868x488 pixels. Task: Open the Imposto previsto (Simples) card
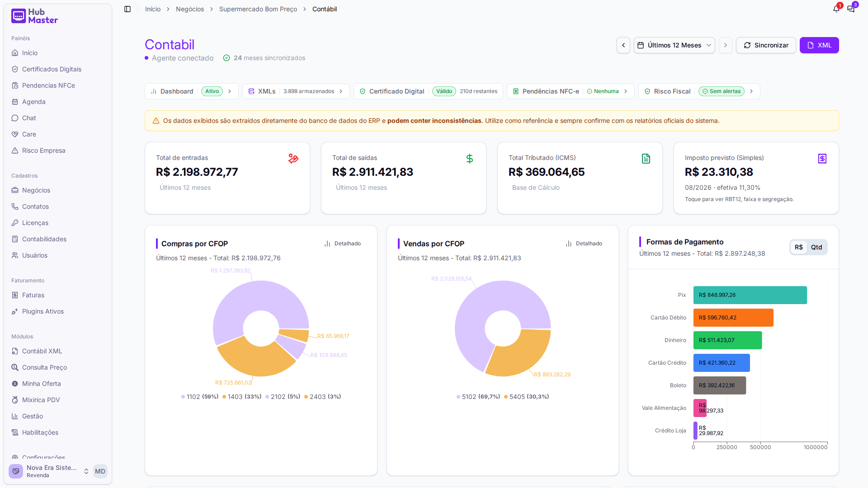[756, 178]
